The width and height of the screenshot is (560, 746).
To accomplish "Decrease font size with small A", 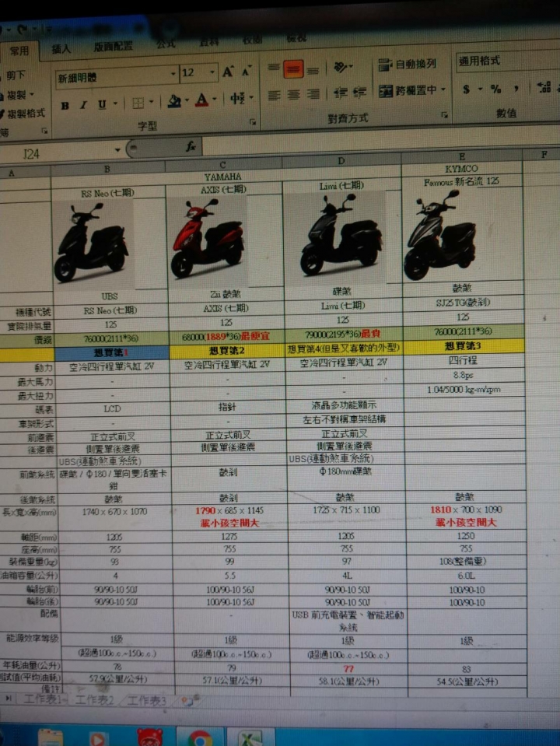I will [x=246, y=72].
